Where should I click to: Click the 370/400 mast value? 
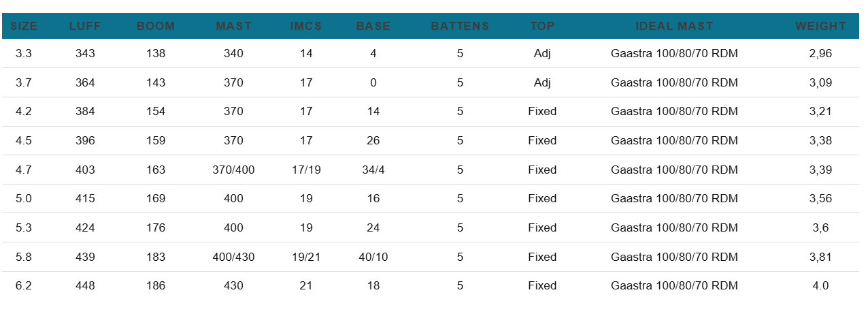click(233, 170)
